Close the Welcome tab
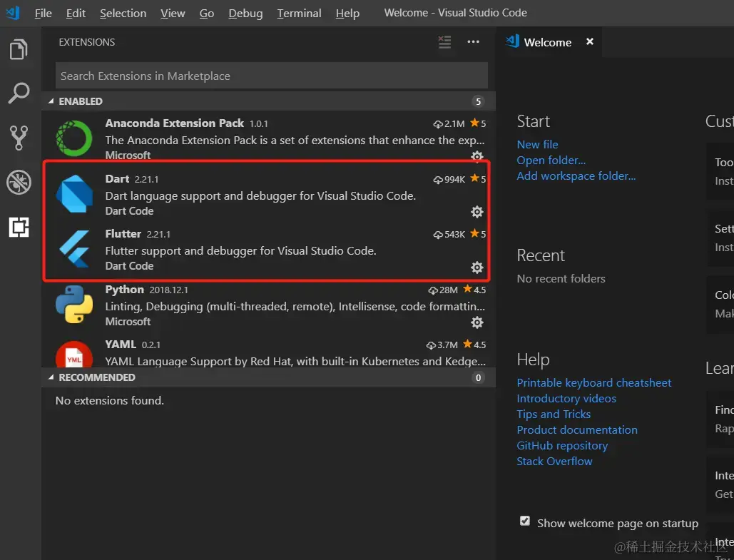 (x=590, y=41)
